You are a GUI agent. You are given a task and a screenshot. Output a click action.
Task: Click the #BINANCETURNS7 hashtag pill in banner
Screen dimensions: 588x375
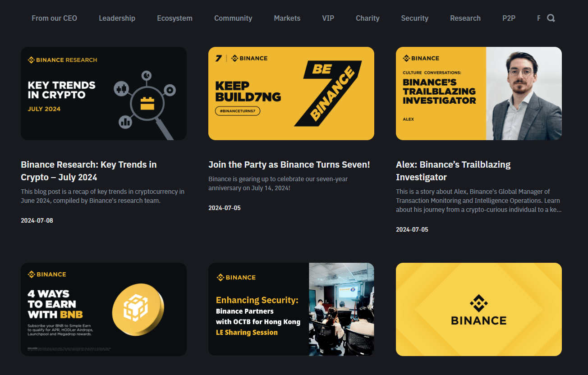click(238, 111)
